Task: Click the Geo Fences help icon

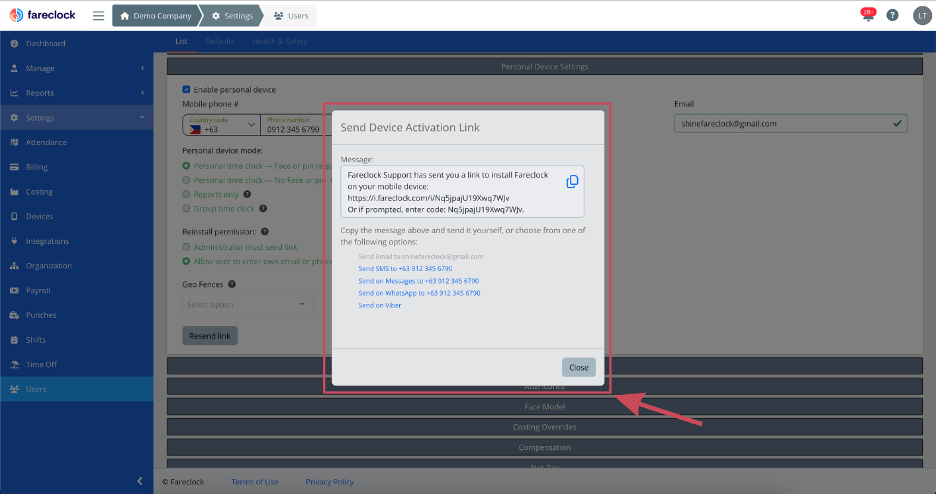Action: click(x=232, y=284)
